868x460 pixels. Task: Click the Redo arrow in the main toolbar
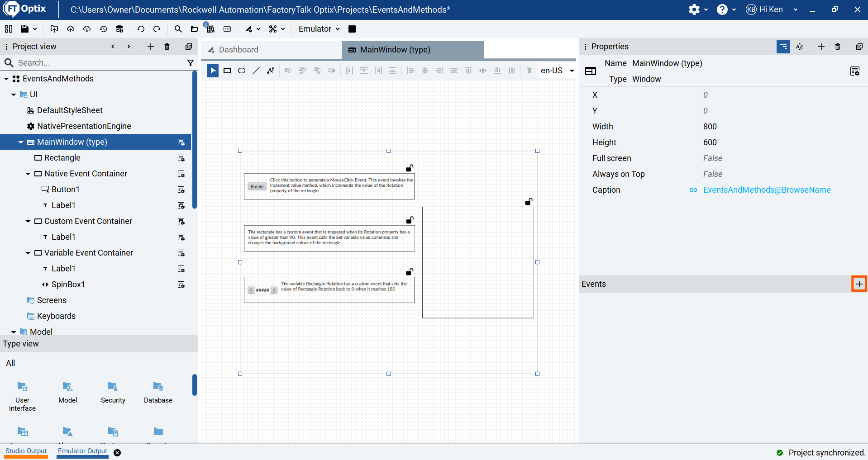[x=157, y=29]
